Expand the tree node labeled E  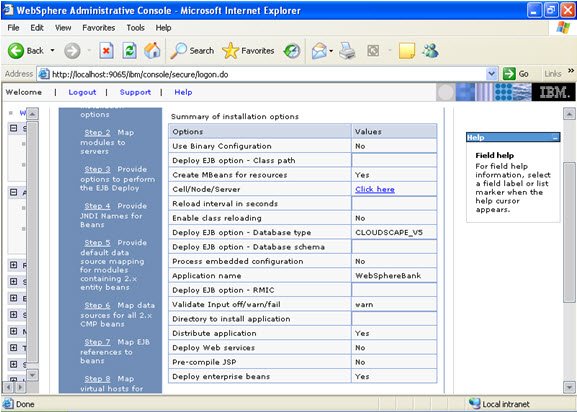(x=14, y=298)
